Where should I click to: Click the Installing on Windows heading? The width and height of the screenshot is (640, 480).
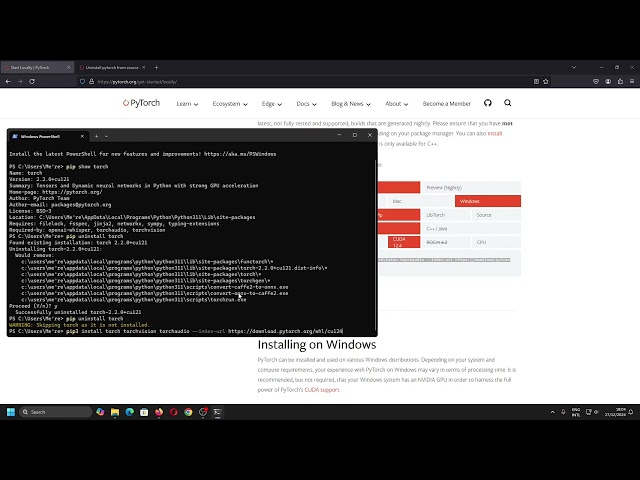tap(317, 344)
